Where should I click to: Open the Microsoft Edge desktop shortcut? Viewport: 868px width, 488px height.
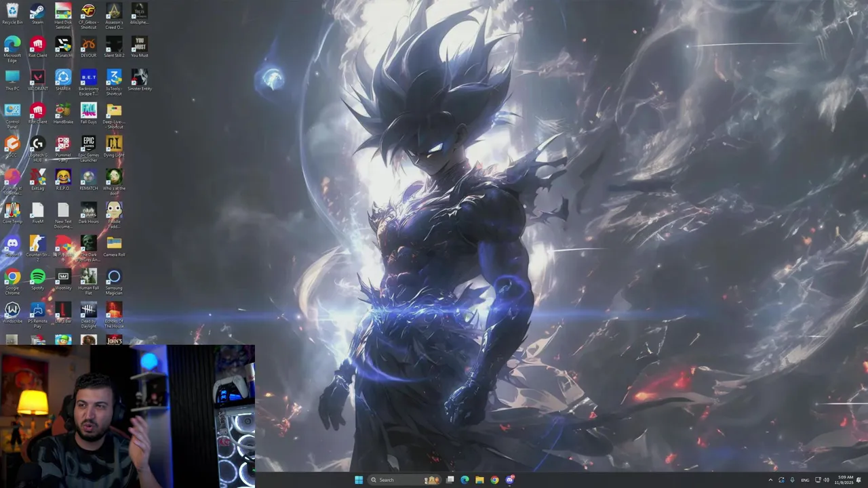pos(12,49)
